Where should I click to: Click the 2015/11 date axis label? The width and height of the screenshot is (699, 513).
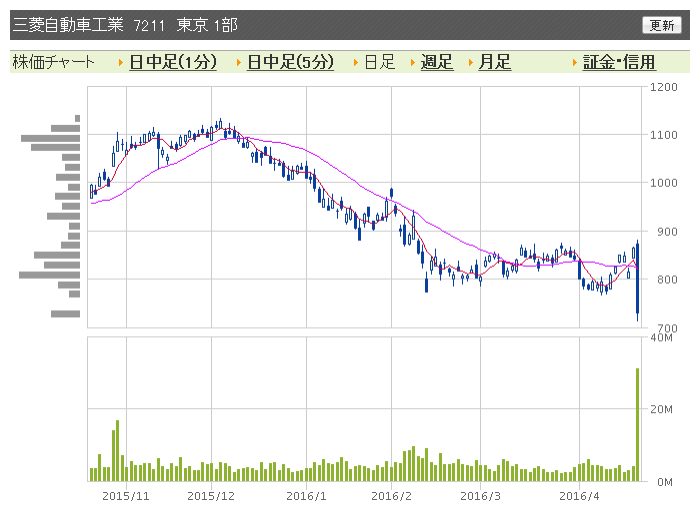[126, 496]
